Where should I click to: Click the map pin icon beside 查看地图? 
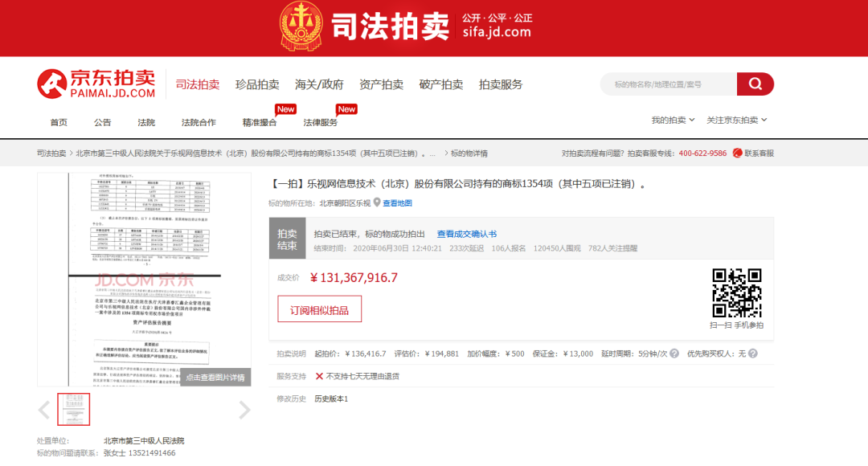coord(377,202)
